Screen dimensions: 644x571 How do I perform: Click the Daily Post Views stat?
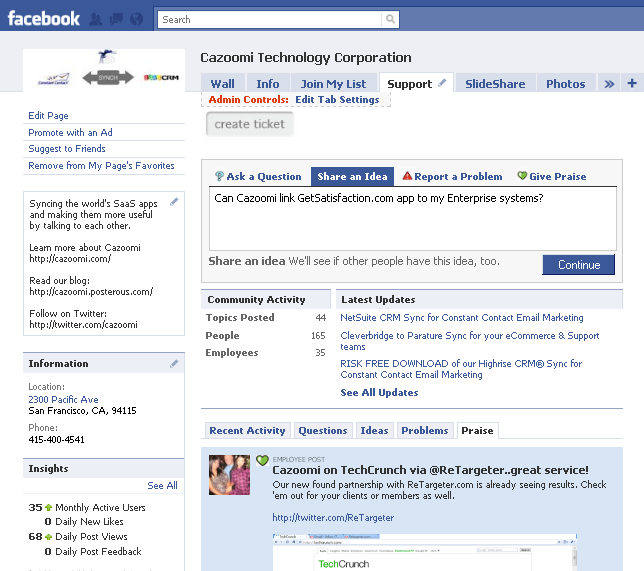click(78, 536)
